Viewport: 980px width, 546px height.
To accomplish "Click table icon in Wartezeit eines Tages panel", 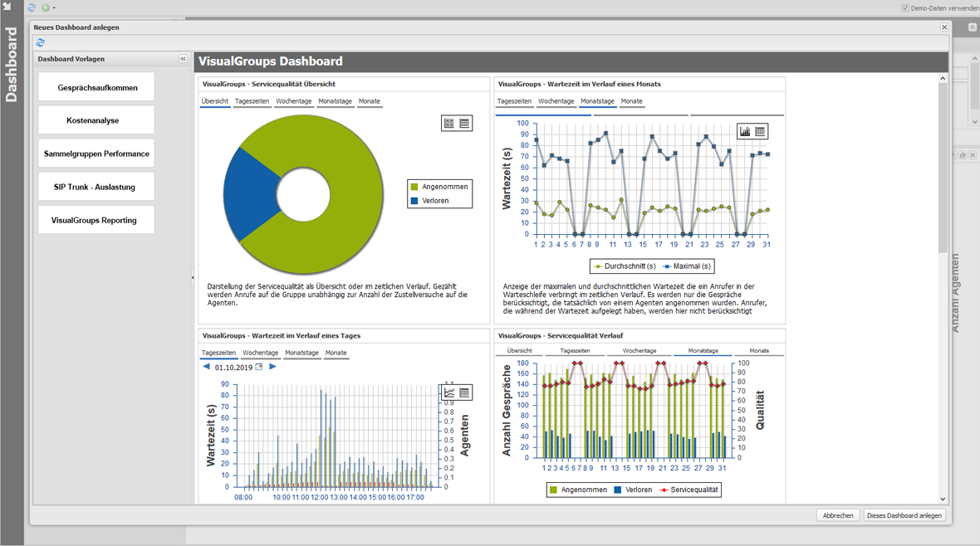I will [464, 392].
